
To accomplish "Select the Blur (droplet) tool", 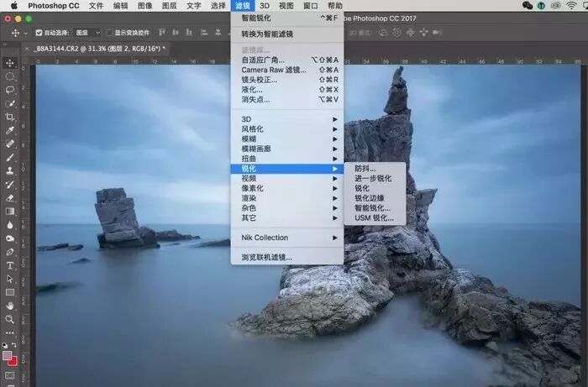I will click(10, 225).
